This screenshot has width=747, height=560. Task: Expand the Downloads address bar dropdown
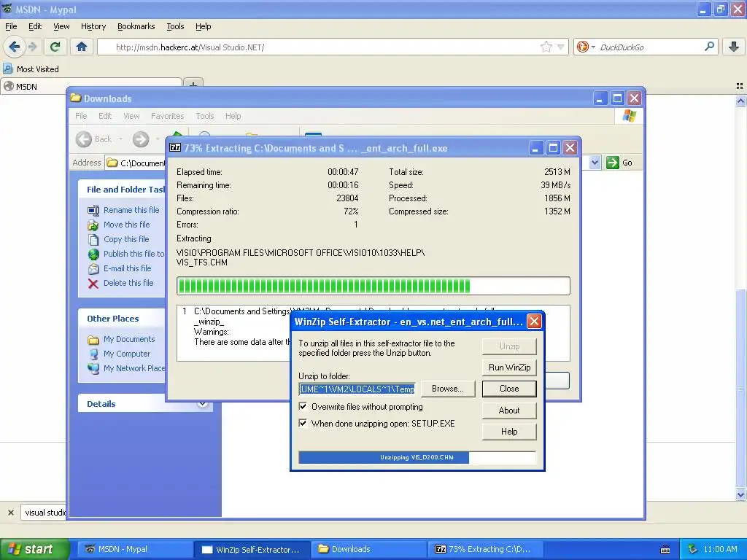pyautogui.click(x=595, y=163)
